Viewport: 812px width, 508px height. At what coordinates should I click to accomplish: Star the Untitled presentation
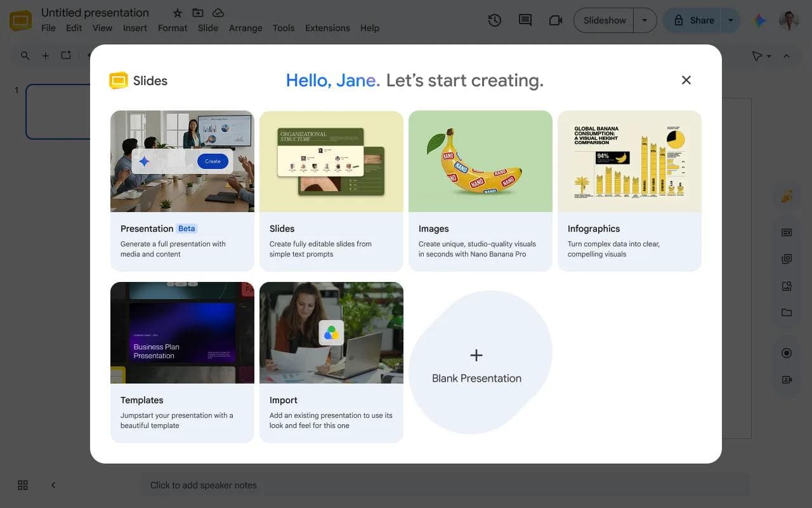178,13
